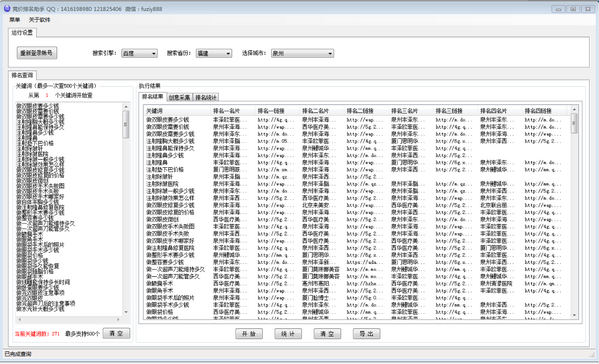
Task: Switch to the 创意采集 tab
Action: pos(180,98)
